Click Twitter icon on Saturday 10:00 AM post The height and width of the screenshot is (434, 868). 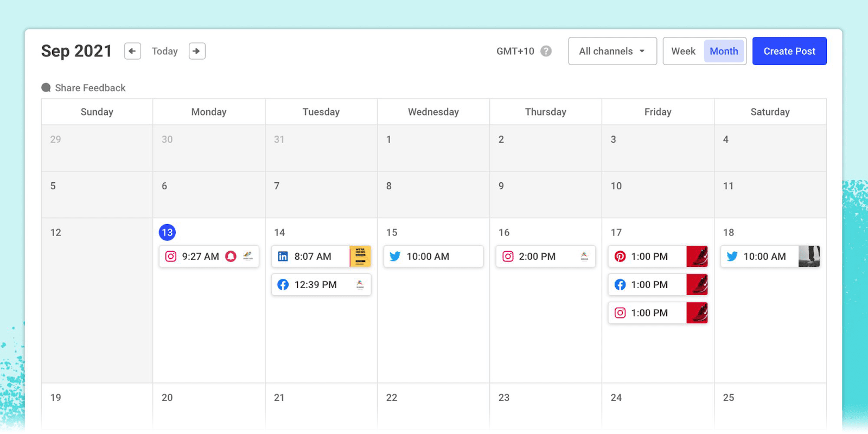pyautogui.click(x=732, y=257)
